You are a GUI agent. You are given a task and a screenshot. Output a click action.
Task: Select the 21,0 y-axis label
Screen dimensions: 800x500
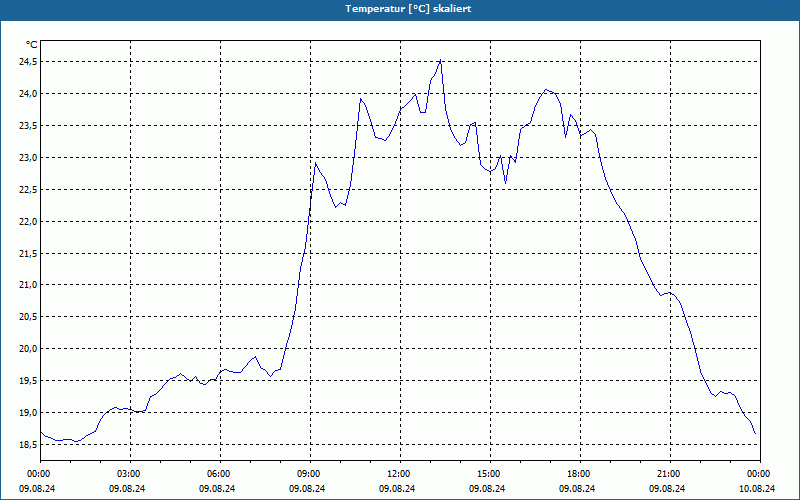tap(28, 285)
